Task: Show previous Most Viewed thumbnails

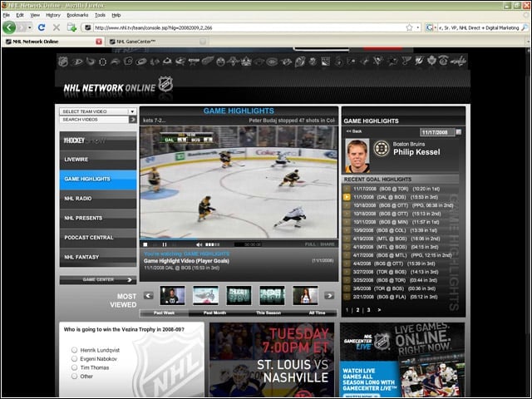Action: (x=148, y=296)
